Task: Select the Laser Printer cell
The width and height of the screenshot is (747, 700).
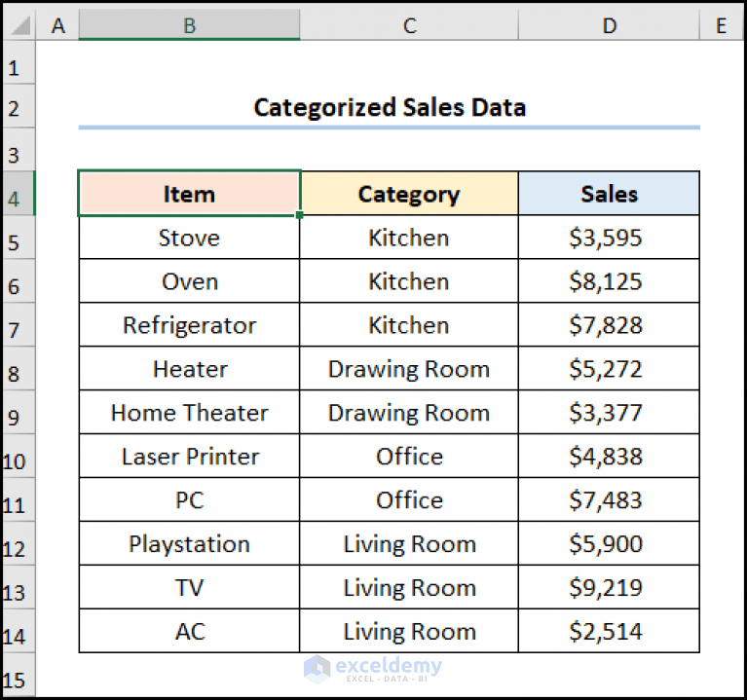Action: point(189,457)
